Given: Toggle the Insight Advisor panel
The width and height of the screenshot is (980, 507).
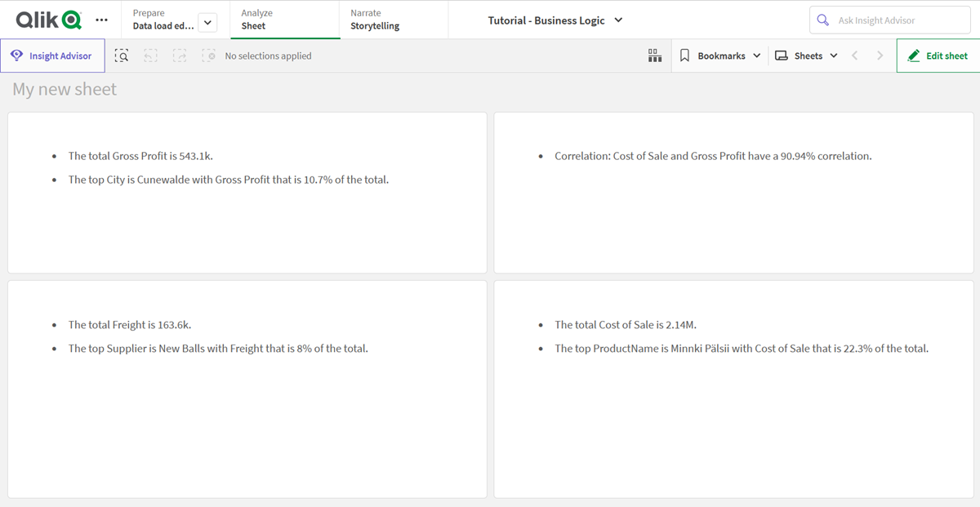Looking at the screenshot, I should pos(52,56).
